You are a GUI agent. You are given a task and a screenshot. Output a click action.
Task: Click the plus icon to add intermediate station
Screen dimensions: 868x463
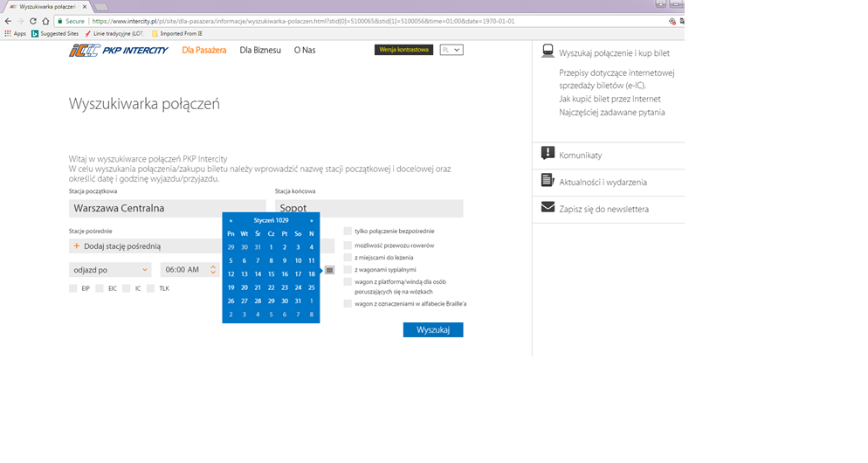76,245
